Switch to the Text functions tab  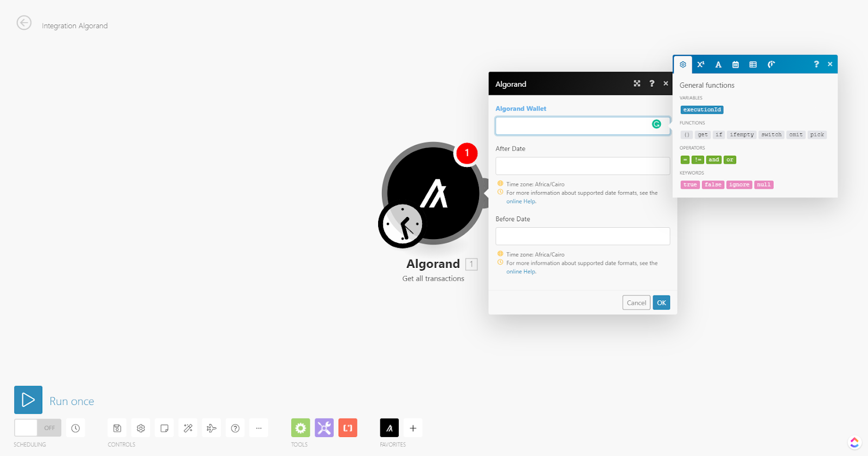click(x=718, y=65)
